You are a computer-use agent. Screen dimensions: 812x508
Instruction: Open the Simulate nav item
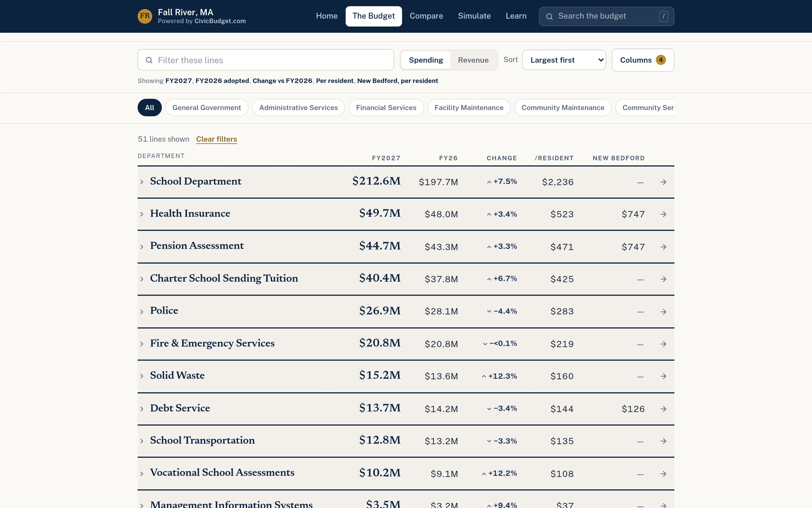(x=474, y=16)
